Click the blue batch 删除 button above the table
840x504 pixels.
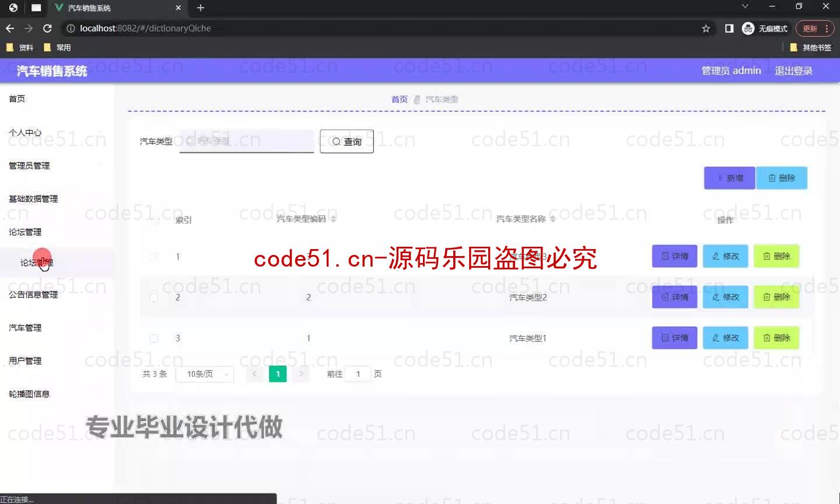coord(782,178)
